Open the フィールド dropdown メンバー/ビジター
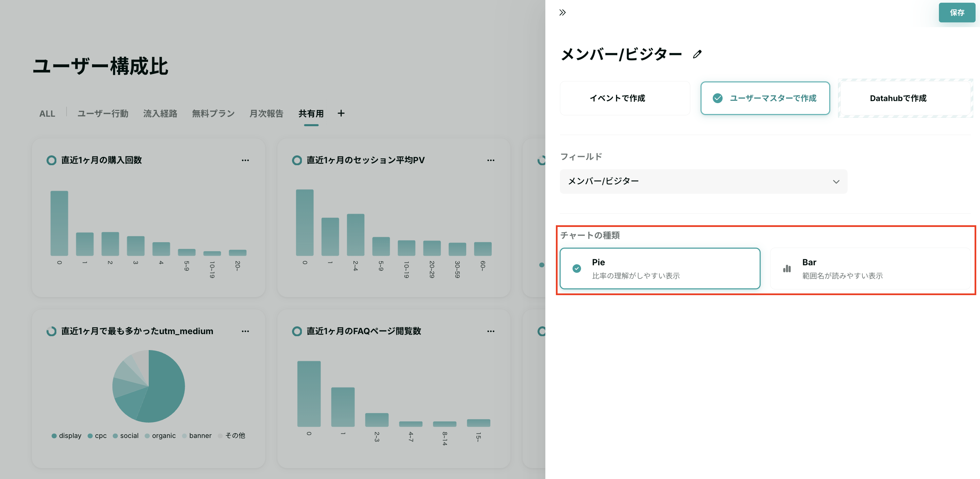980x479 pixels. click(704, 181)
